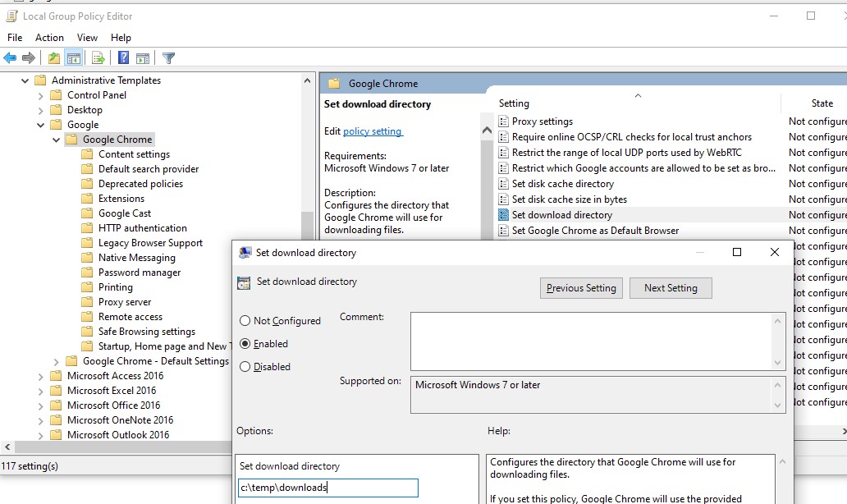This screenshot has height=504, width=847.
Task: Select the Disabled radio button
Action: pyautogui.click(x=245, y=367)
